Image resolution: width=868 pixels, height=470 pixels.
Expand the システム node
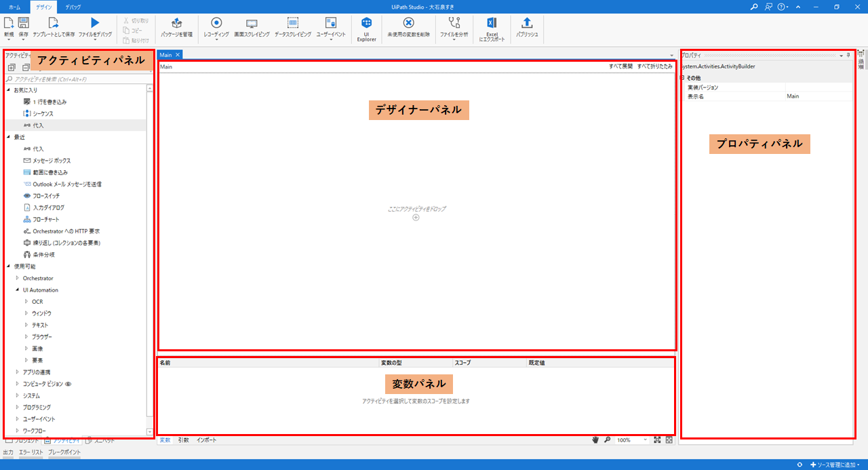(18, 395)
